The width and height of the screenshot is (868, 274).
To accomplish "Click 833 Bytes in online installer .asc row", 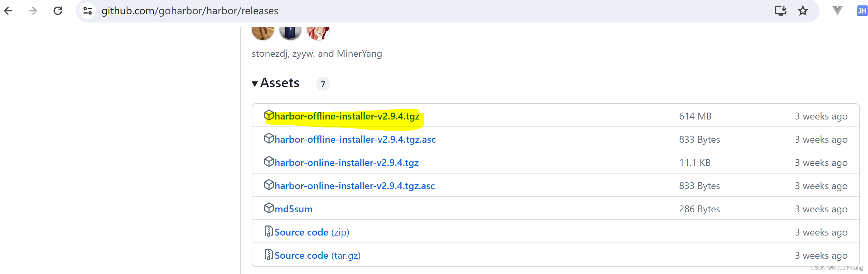I will pos(699,186).
